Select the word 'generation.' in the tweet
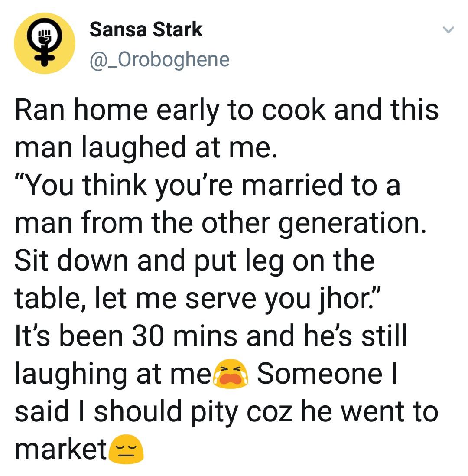This screenshot has width=468, height=476. coord(352,223)
